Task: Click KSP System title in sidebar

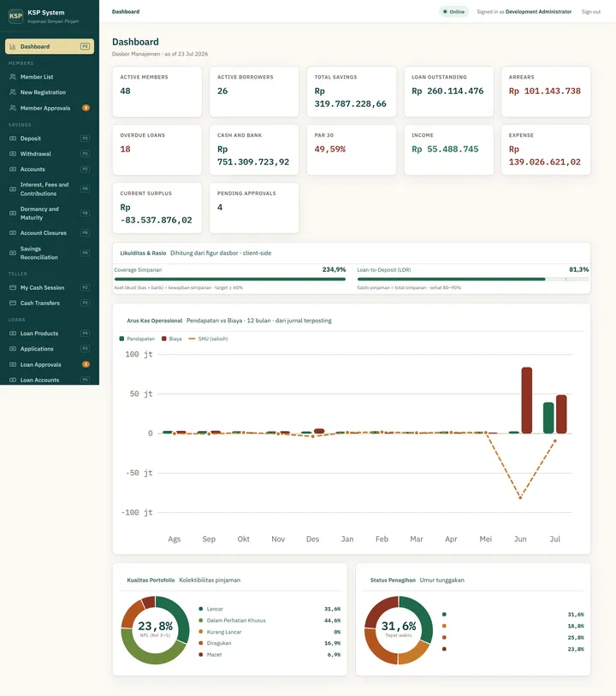Action: click(45, 13)
